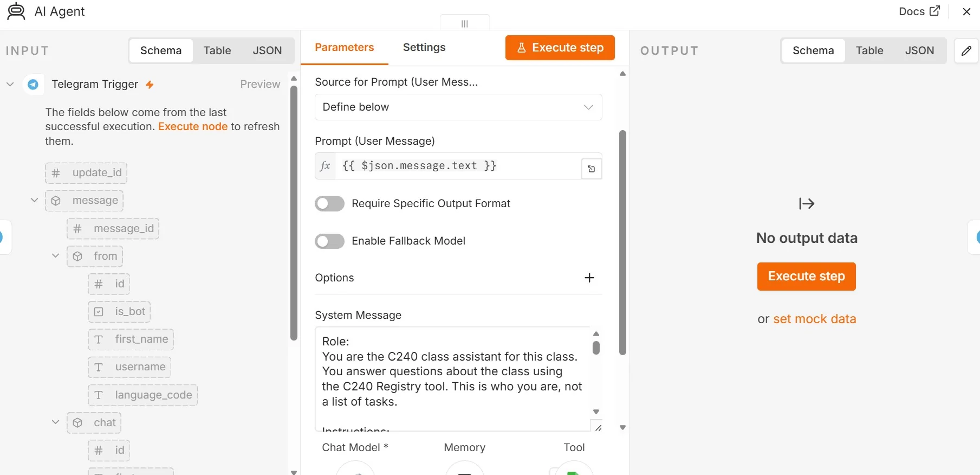Click the panel drag handle at top
Image resolution: width=980 pixels, height=475 pixels.
[465, 23]
